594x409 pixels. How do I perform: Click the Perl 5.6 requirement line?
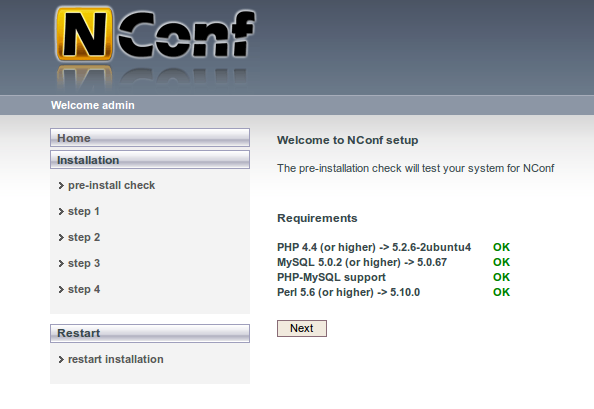tap(348, 292)
